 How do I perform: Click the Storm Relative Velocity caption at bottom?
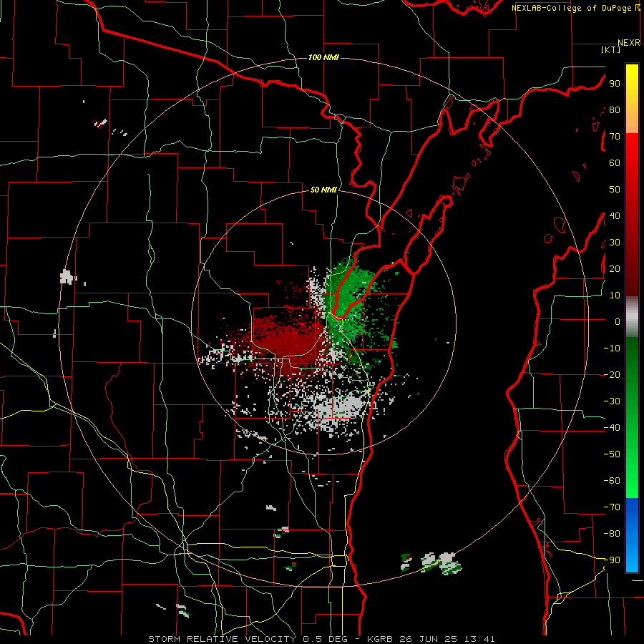pos(321,639)
